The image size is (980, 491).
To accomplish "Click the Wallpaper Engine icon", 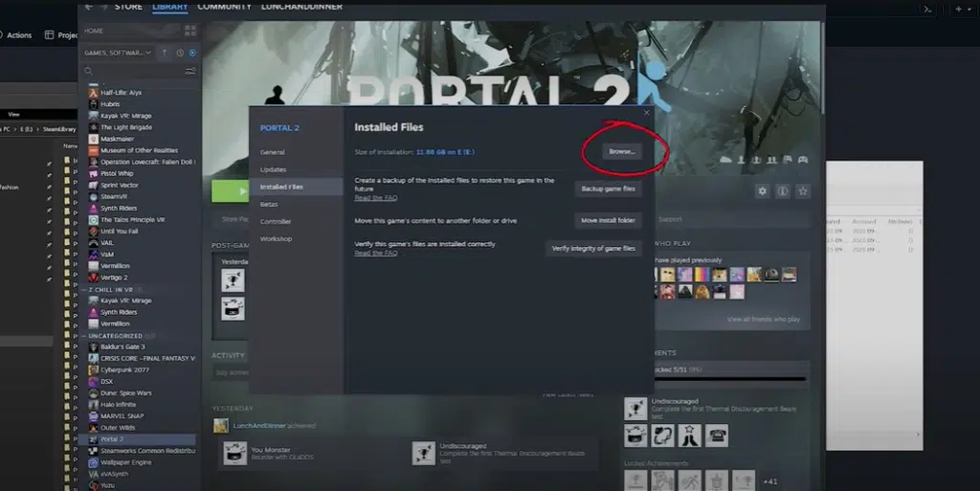I will coord(93,462).
